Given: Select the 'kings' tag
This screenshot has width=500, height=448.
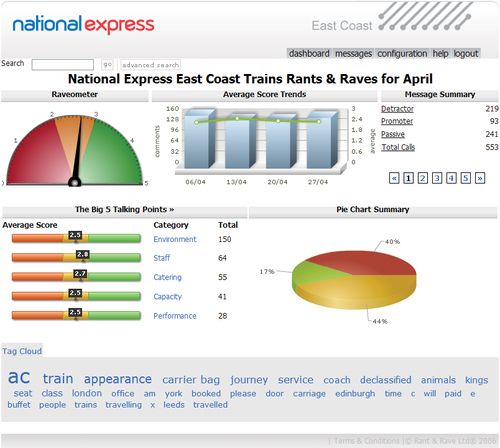Looking at the screenshot, I should click(x=477, y=380).
